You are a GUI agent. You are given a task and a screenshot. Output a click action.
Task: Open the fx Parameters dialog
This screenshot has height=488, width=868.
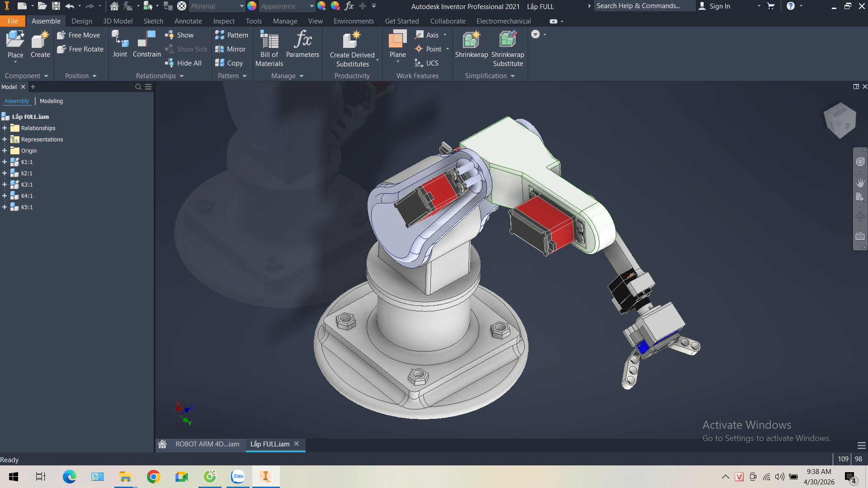click(302, 44)
